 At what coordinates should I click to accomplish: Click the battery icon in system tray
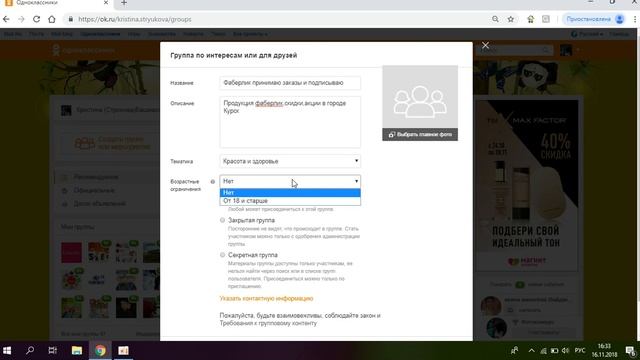(x=554, y=351)
